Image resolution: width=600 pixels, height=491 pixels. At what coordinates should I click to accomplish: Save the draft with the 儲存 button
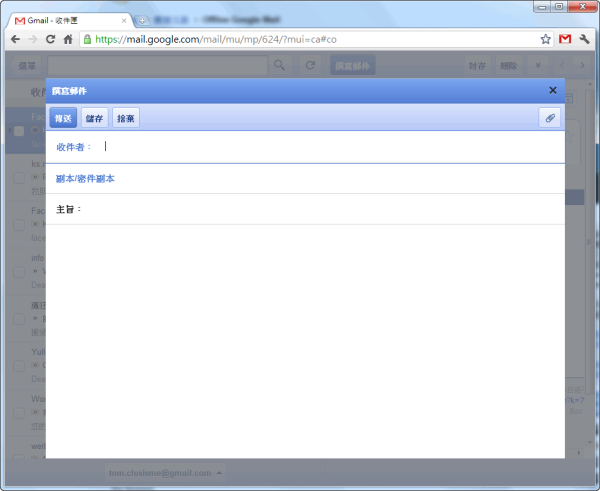point(95,118)
